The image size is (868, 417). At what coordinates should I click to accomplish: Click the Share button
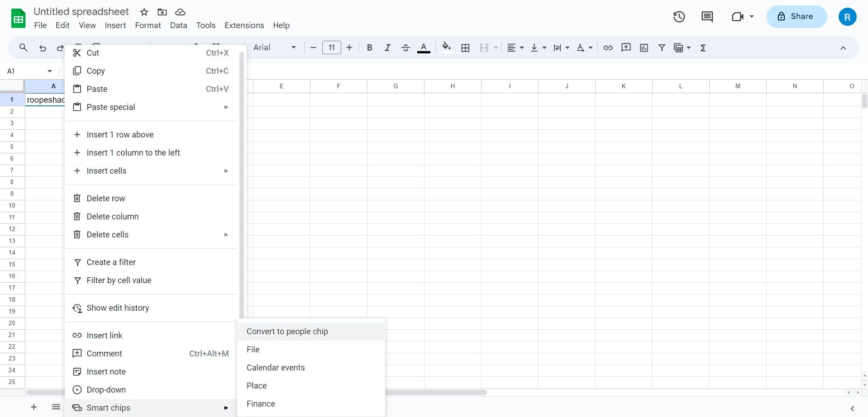pos(796,16)
